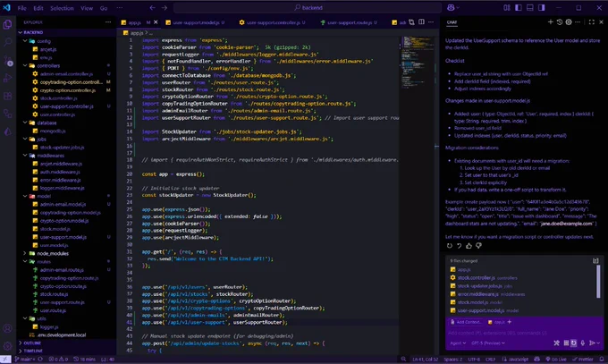Open the Agent mode dropdown

458,343
